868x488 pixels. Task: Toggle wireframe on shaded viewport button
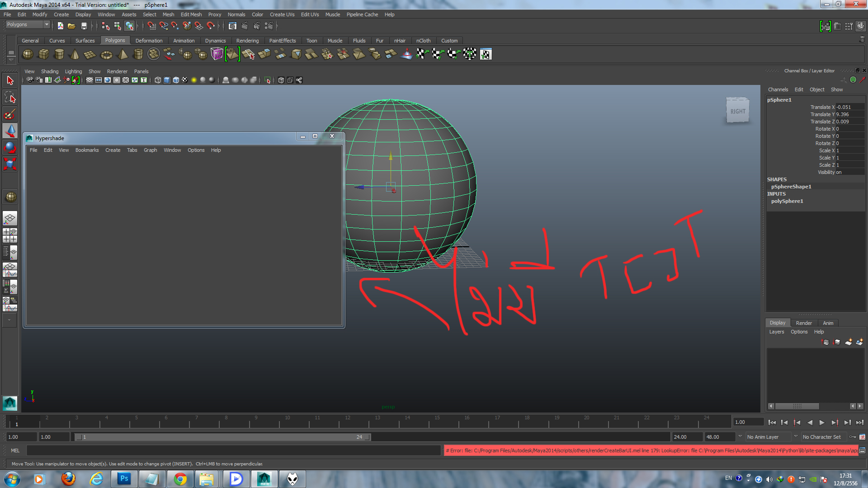click(176, 80)
